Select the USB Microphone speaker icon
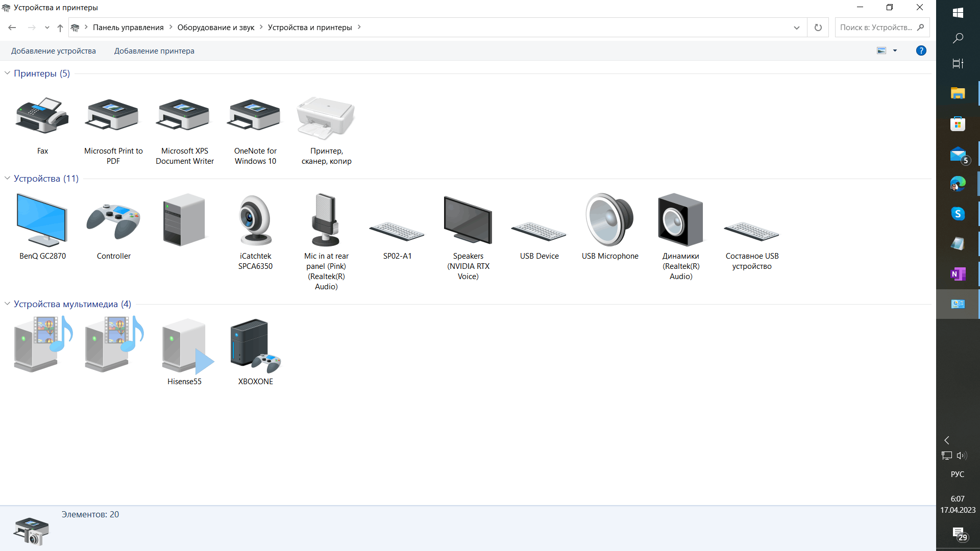The height and width of the screenshot is (551, 980). (610, 220)
